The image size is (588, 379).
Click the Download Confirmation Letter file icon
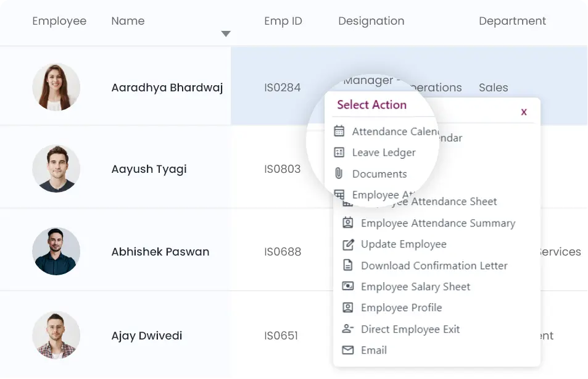click(x=348, y=265)
